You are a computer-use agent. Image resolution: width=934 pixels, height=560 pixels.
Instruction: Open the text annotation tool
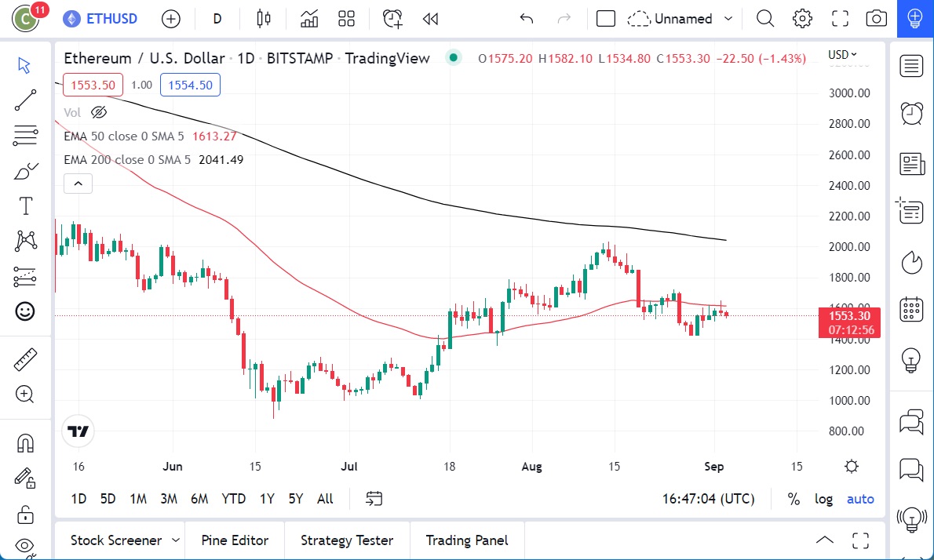click(x=25, y=205)
